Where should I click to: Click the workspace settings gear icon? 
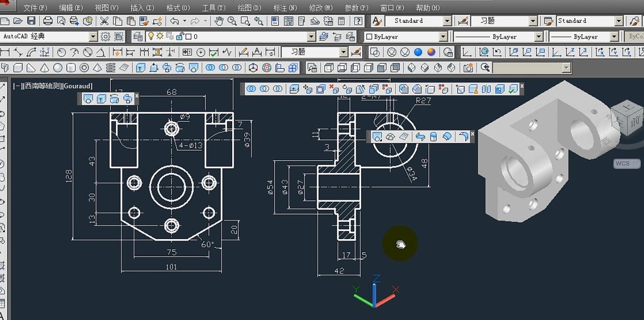tap(105, 36)
